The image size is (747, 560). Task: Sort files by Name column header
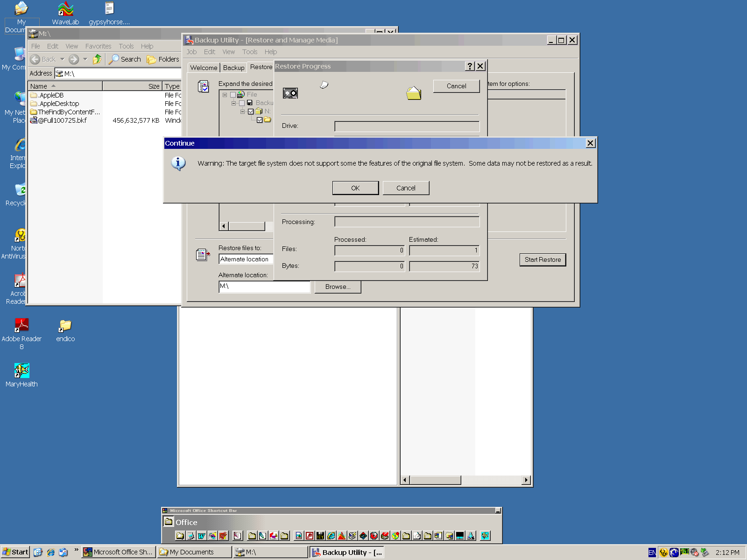coord(65,86)
